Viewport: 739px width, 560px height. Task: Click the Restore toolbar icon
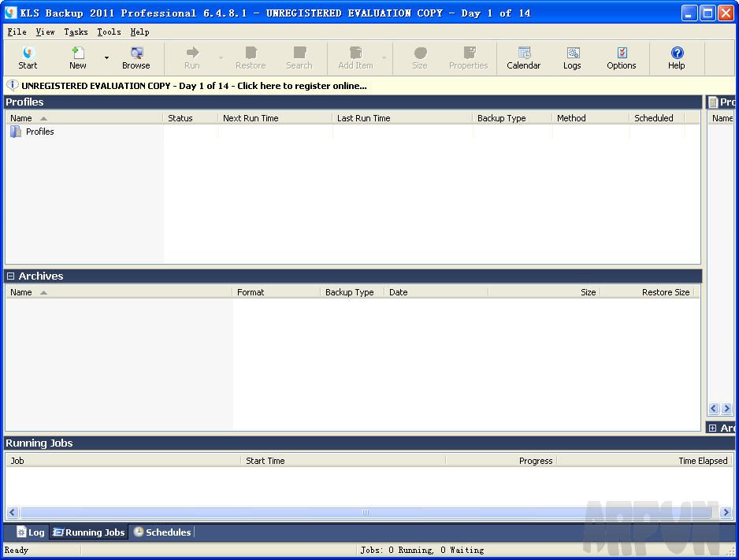251,58
